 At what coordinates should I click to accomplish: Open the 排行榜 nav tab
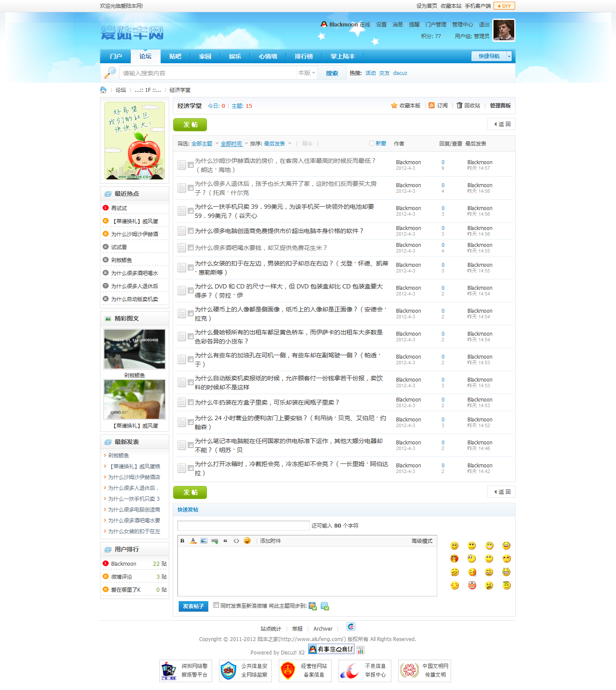(x=304, y=56)
